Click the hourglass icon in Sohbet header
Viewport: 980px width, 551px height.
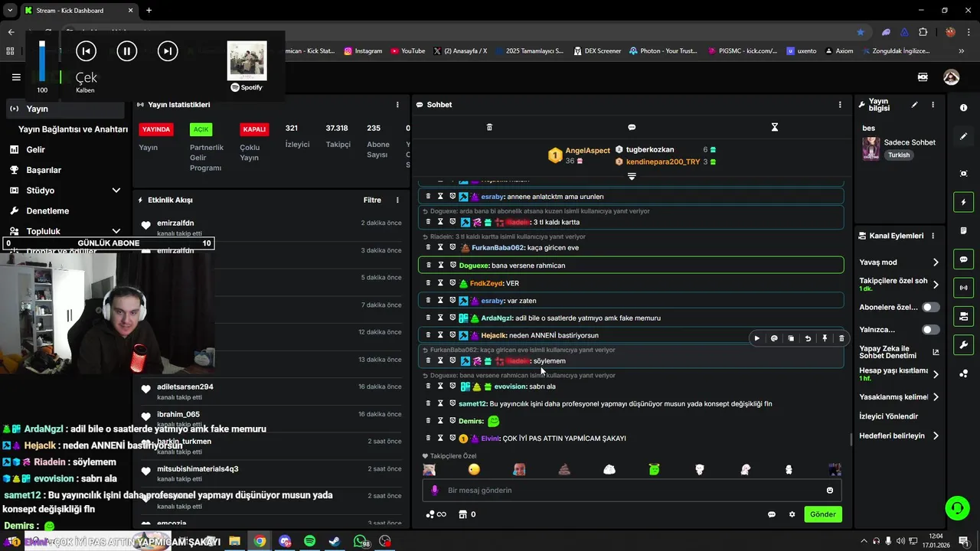click(775, 127)
